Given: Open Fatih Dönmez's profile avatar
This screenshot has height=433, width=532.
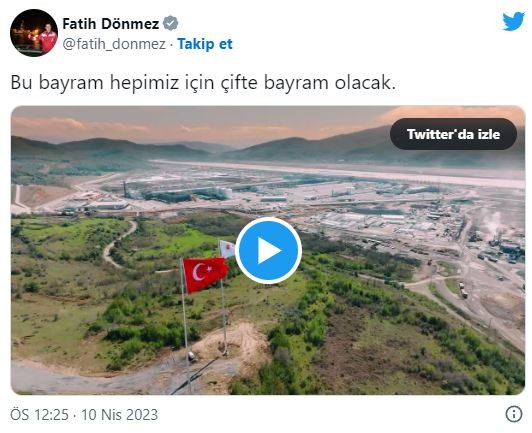Looking at the screenshot, I should (x=34, y=33).
